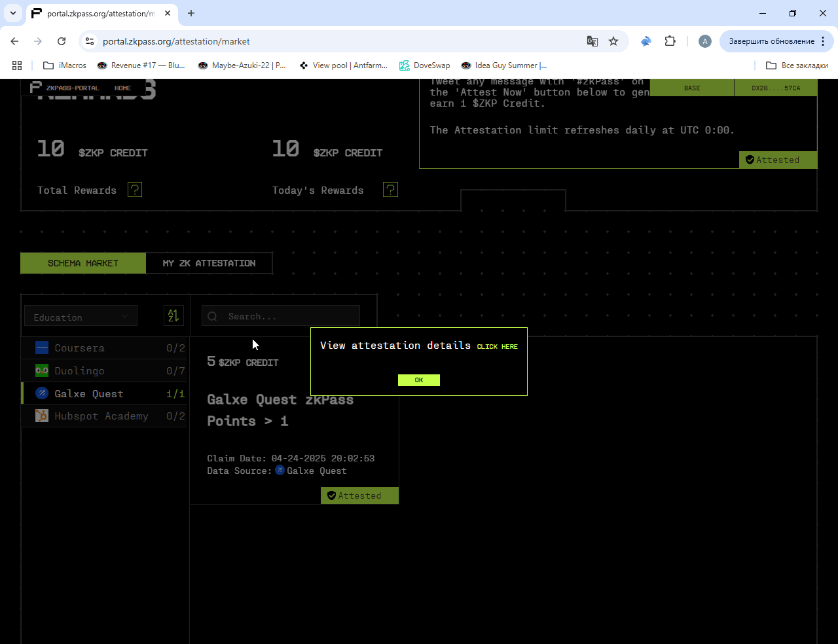This screenshot has width=838, height=644.
Task: Select Duolingo in schema list
Action: point(105,371)
